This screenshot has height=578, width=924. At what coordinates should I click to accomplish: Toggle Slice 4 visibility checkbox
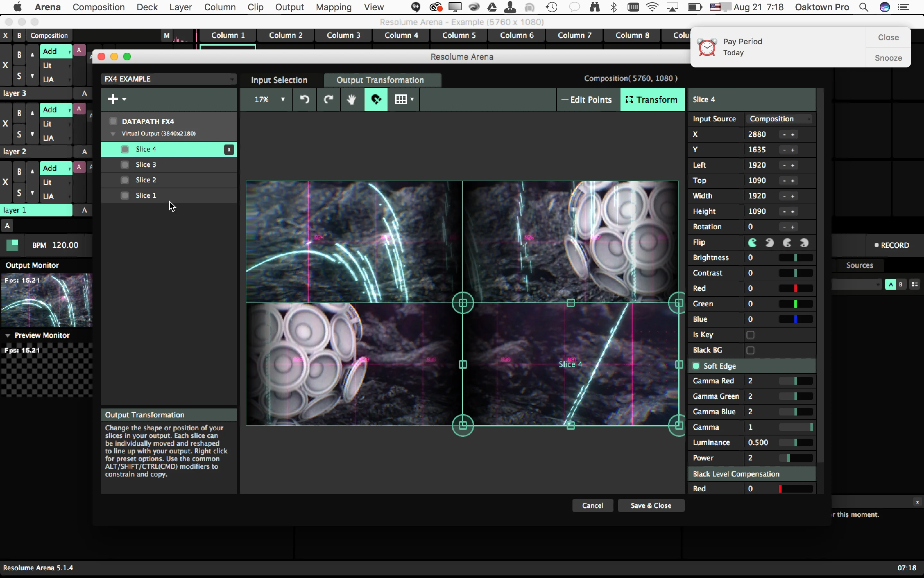coord(125,149)
